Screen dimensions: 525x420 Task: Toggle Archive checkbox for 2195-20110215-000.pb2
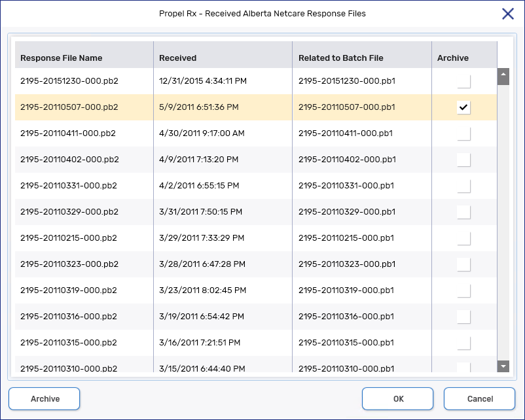pos(463,238)
